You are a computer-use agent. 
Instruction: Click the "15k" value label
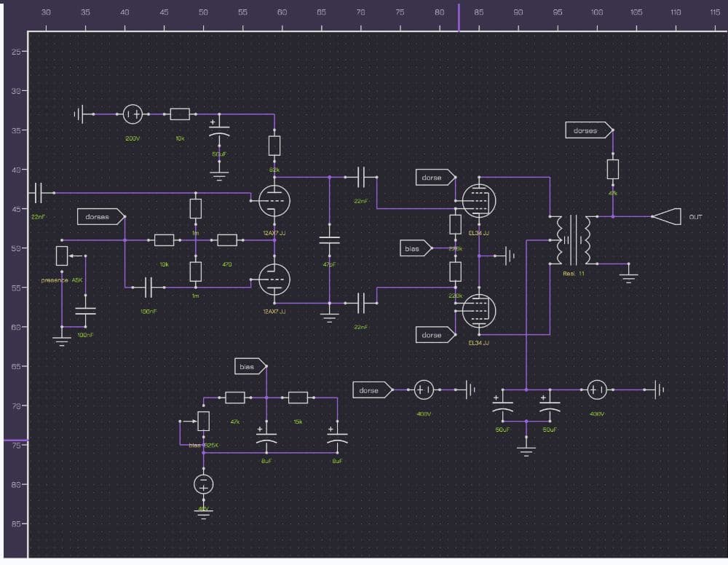coord(298,422)
